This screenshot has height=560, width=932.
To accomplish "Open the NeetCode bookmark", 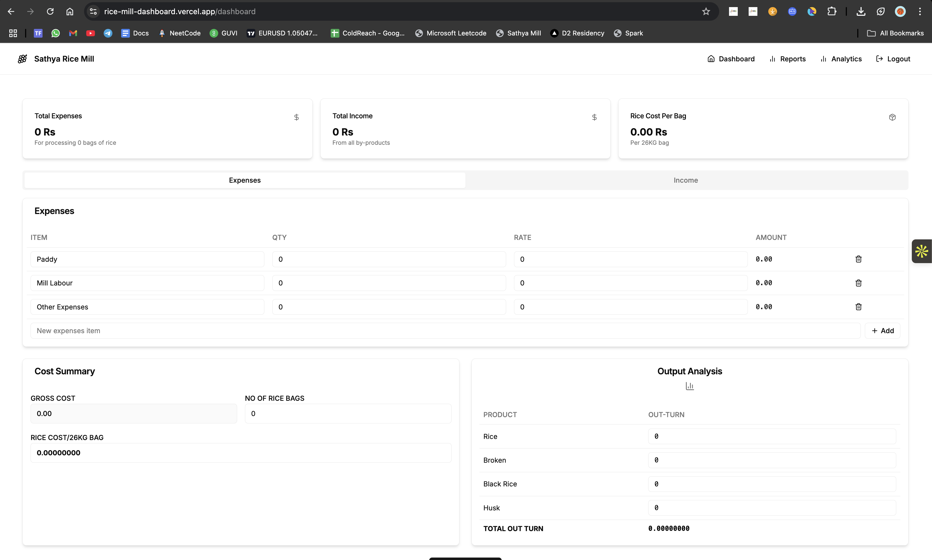I will click(x=179, y=33).
